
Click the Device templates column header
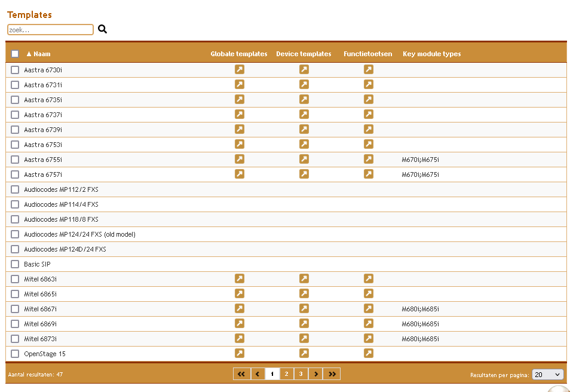(x=304, y=54)
